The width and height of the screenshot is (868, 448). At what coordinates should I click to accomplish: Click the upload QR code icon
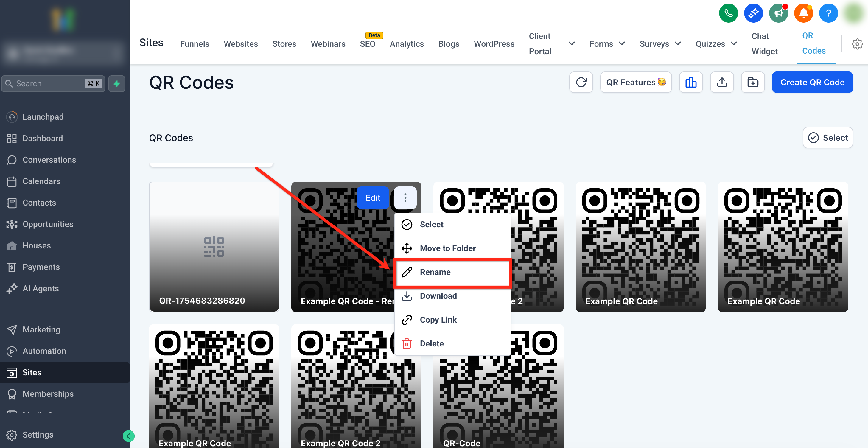click(722, 82)
